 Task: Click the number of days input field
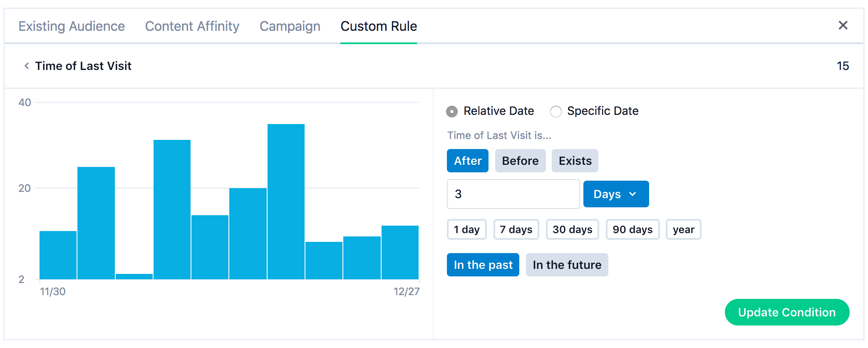click(x=513, y=194)
